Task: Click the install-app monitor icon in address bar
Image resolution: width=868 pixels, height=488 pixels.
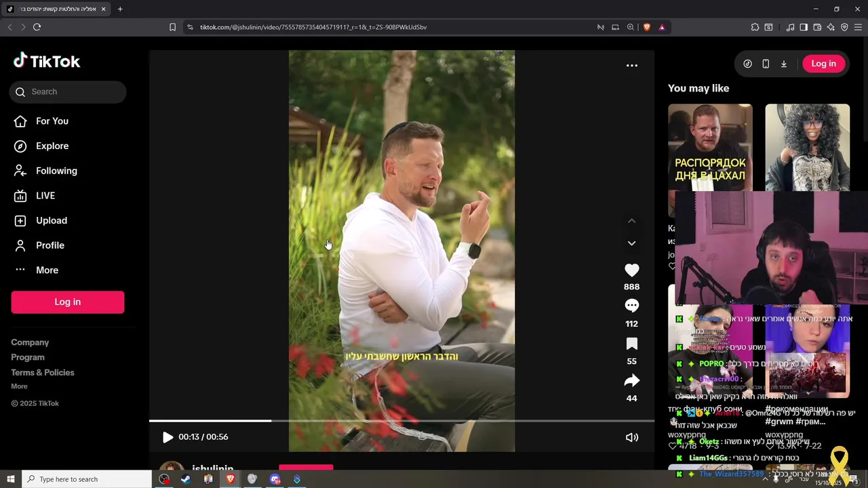Action: (x=615, y=27)
